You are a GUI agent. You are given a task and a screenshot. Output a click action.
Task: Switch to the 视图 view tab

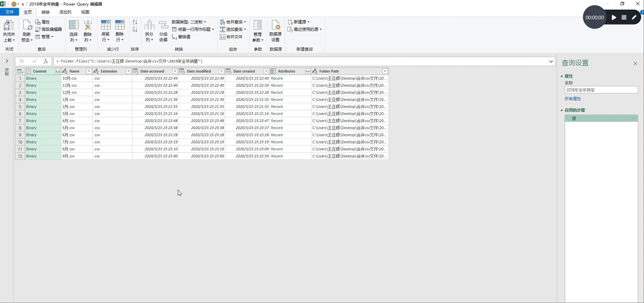click(85, 12)
